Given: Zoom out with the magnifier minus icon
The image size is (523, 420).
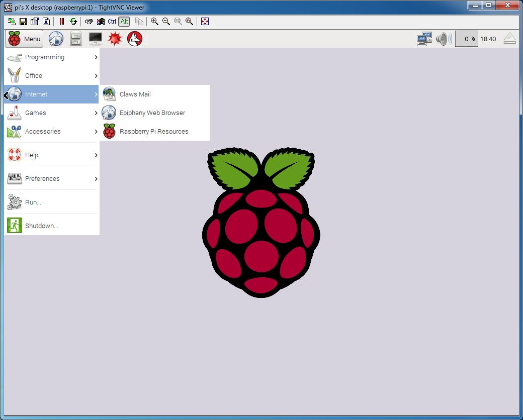Looking at the screenshot, I should click(166, 22).
